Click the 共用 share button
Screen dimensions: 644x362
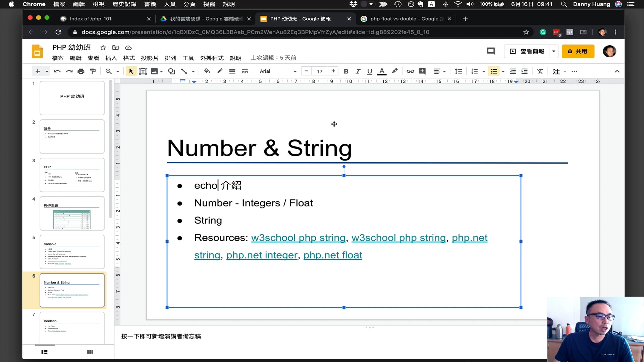[578, 51]
